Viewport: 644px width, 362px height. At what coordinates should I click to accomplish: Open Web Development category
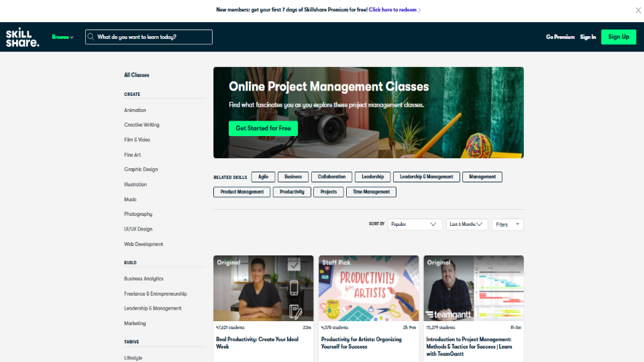click(x=144, y=244)
